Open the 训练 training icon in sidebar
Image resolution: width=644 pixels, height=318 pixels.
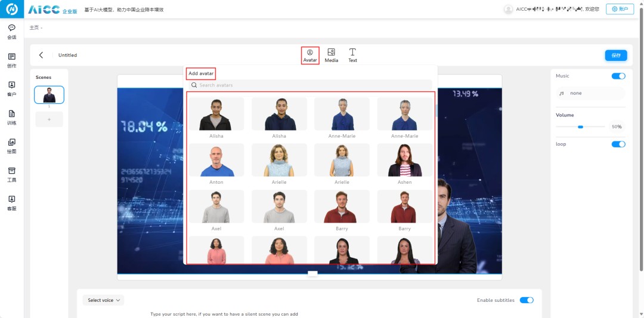(x=12, y=114)
